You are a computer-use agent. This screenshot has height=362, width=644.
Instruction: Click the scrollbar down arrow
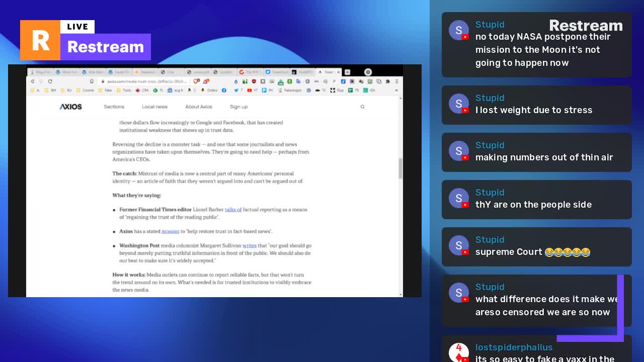[x=400, y=294]
